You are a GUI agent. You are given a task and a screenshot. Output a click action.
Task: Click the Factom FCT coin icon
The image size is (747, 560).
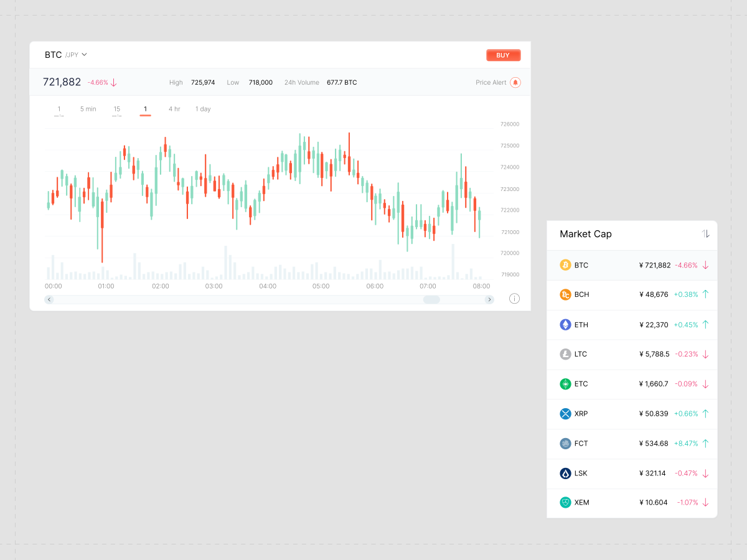(x=565, y=444)
